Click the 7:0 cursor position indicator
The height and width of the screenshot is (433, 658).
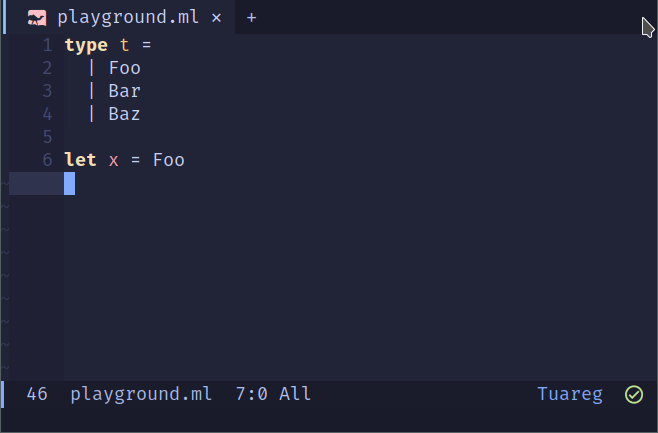point(251,394)
